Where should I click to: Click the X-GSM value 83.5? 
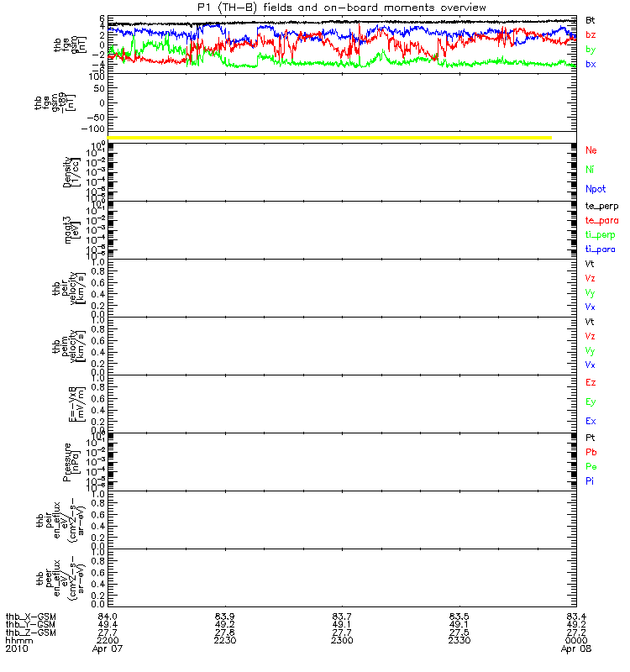click(459, 617)
